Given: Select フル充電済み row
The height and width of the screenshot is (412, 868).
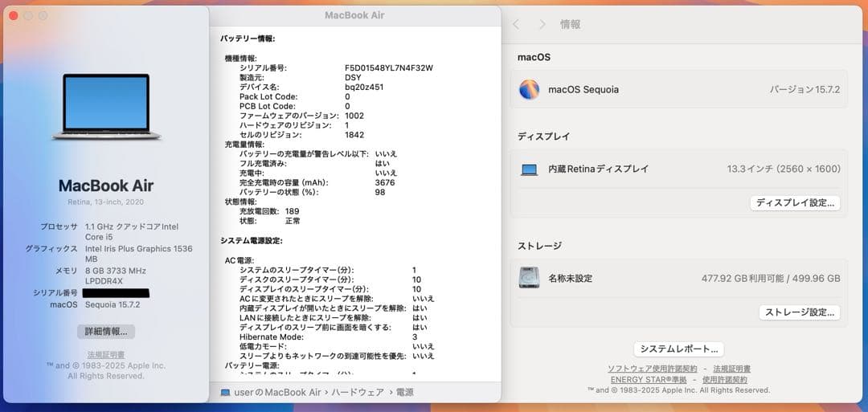Looking at the screenshot, I should [x=314, y=164].
